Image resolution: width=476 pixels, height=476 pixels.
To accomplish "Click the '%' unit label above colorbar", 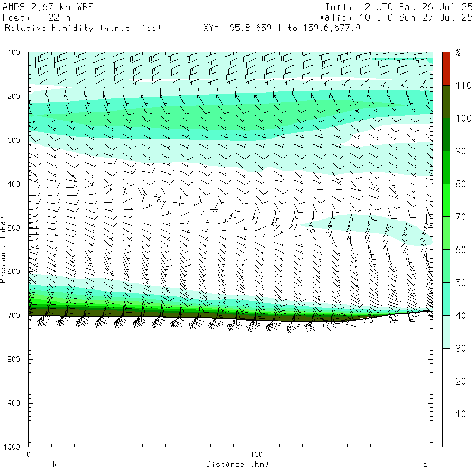I will pyautogui.click(x=458, y=52).
